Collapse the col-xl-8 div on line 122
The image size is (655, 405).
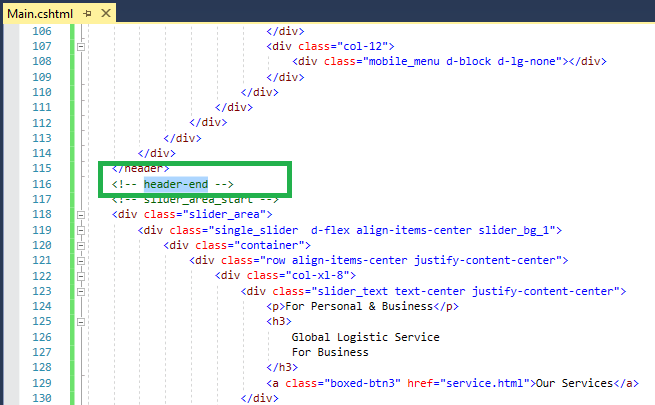click(x=81, y=276)
